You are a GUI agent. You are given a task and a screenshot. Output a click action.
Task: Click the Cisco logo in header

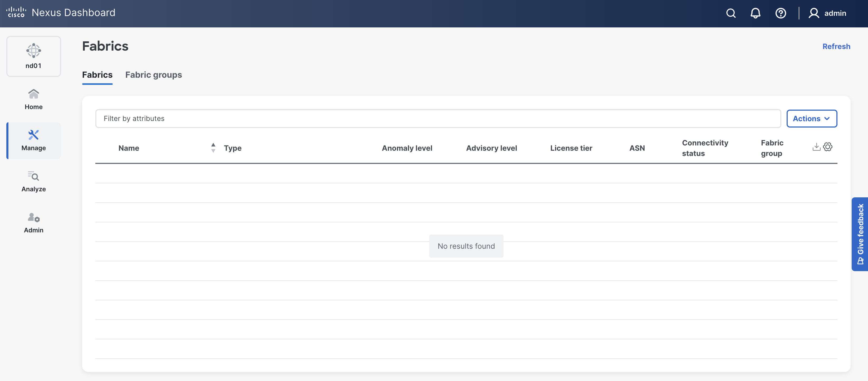(16, 12)
